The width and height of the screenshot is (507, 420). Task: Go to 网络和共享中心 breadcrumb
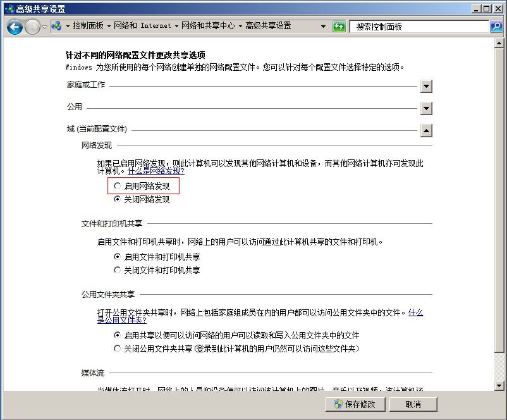(x=208, y=25)
